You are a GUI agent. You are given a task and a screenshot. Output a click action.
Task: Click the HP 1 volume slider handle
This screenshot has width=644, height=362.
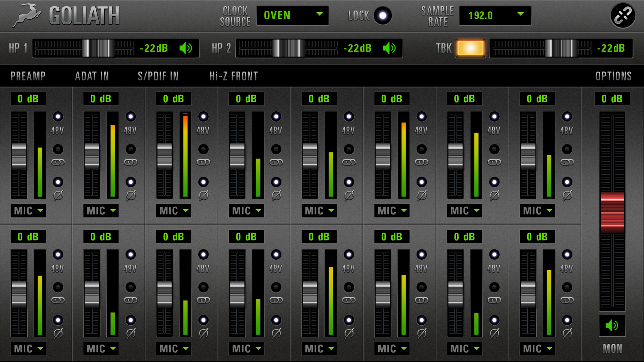click(98, 48)
